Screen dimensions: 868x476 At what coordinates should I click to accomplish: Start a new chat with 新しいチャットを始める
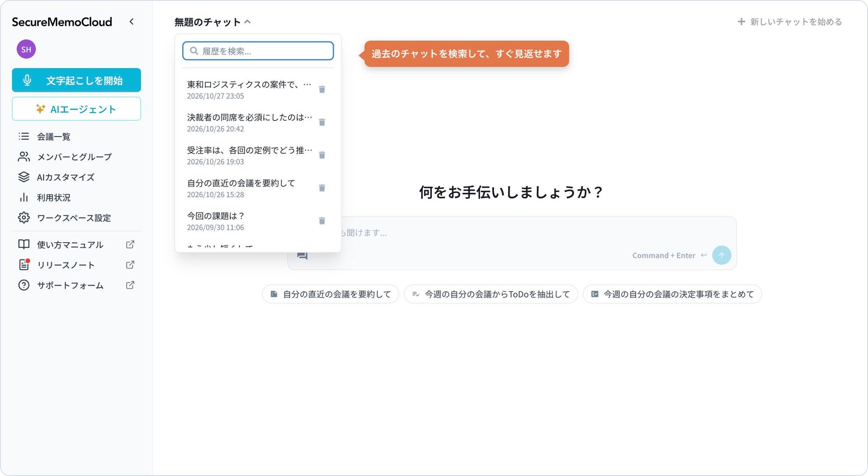point(790,22)
